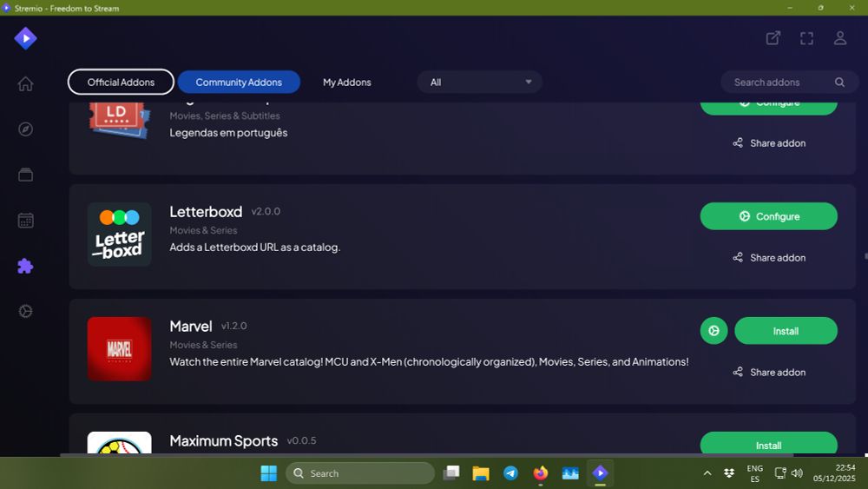This screenshot has height=489, width=868.
Task: Click the share icon for Letterboxd
Action: click(737, 257)
